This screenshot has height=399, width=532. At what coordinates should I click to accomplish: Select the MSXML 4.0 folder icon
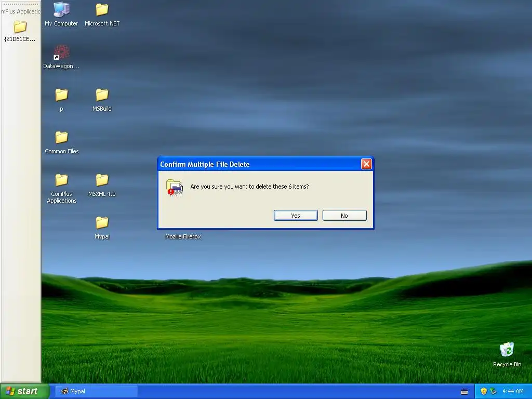click(x=102, y=185)
